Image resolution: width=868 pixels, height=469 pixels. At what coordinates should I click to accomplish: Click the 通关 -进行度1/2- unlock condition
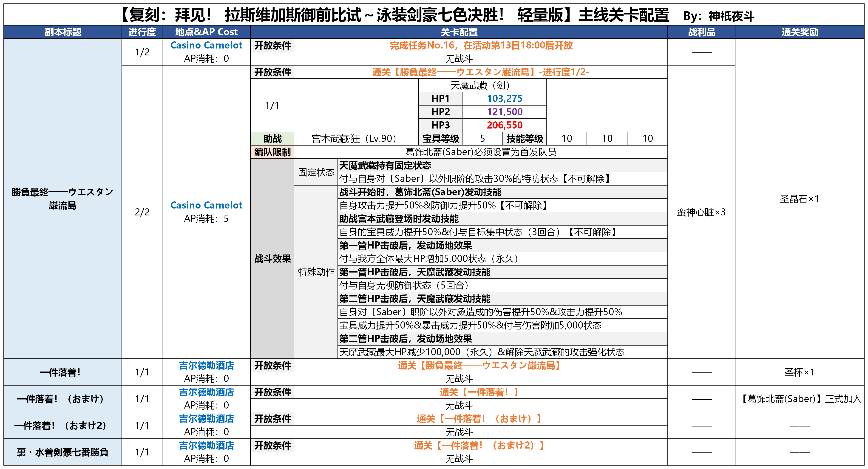point(481,72)
